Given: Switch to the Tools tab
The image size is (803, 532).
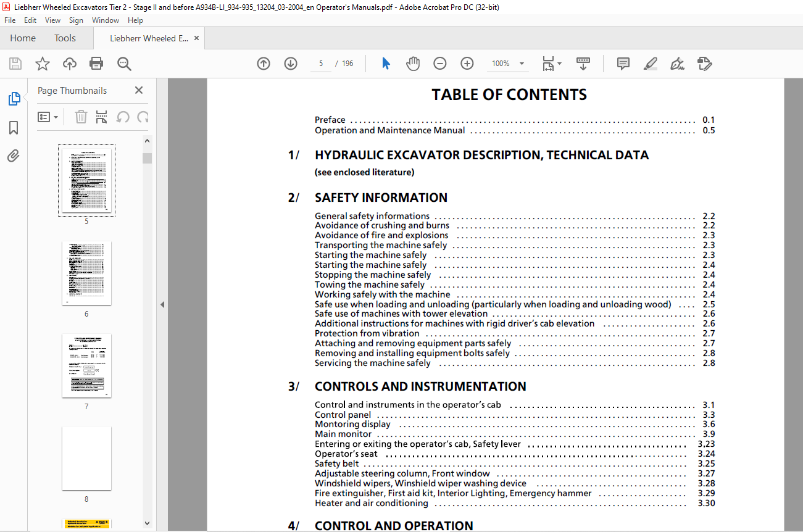Looking at the screenshot, I should point(65,38).
